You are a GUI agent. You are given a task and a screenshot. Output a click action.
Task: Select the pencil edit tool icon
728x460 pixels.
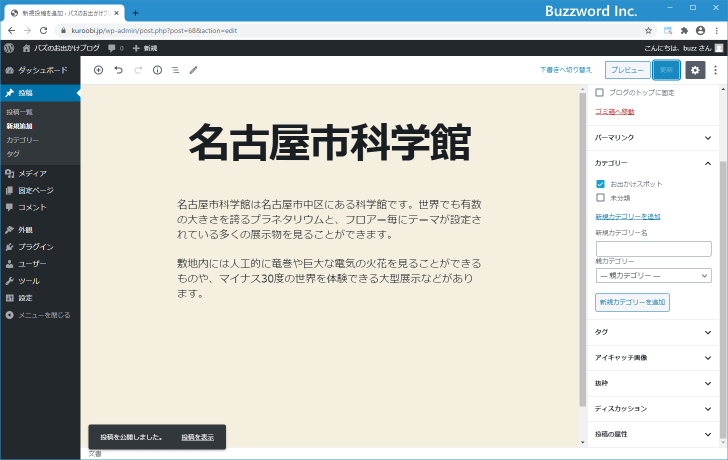(x=194, y=70)
